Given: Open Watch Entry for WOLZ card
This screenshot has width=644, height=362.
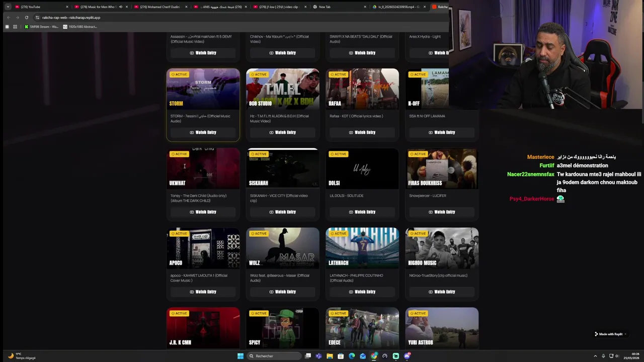Looking at the screenshot, I should pos(283,292).
